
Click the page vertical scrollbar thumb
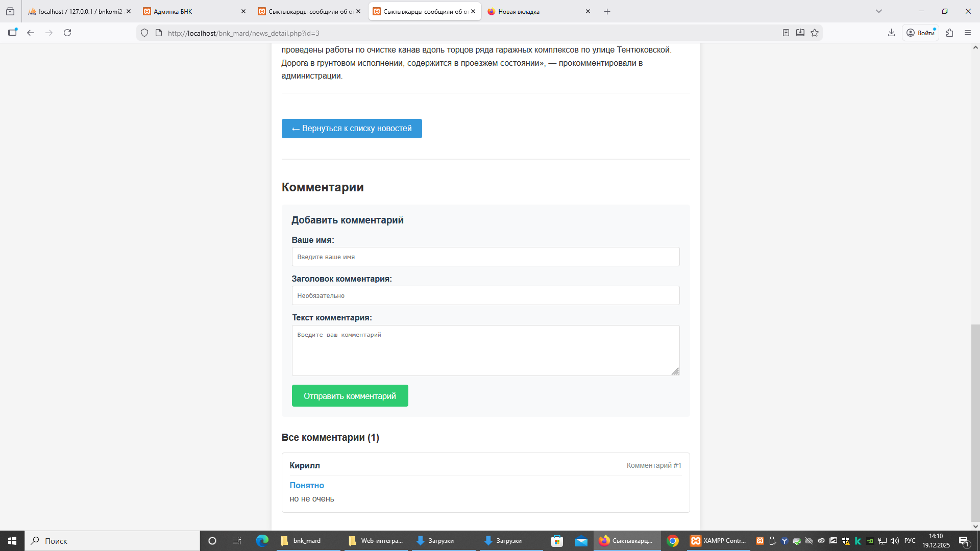pos(975,423)
